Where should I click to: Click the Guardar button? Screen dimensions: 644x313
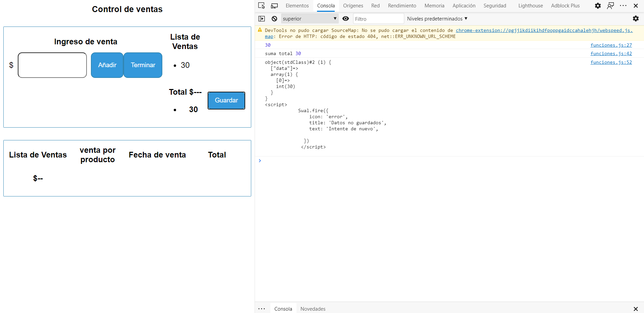pos(226,100)
